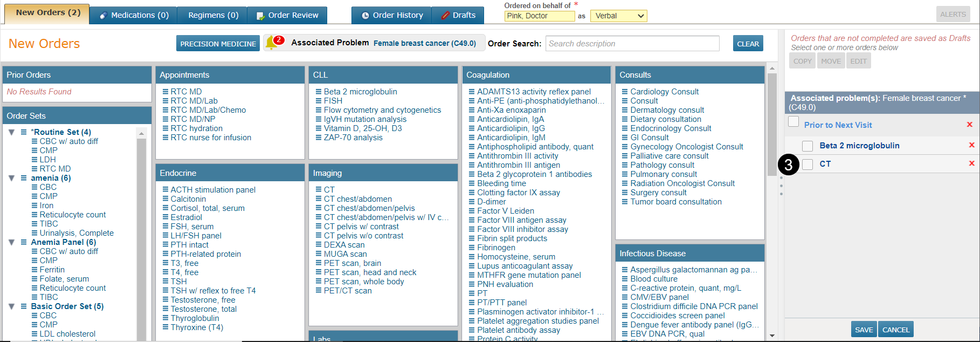Viewport: 980px width, 342px height.
Task: Collapse the Basic Order Set tree node
Action: [x=11, y=306]
